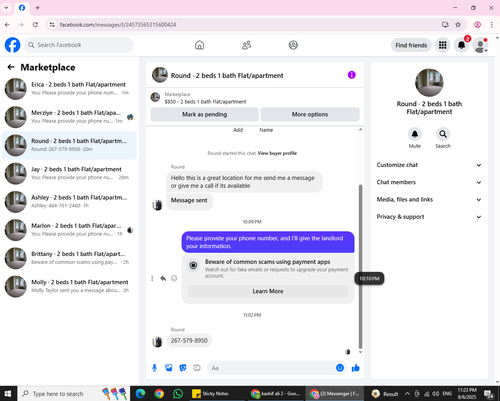
Task: Click the Search Facebook field
Action: click(78, 45)
